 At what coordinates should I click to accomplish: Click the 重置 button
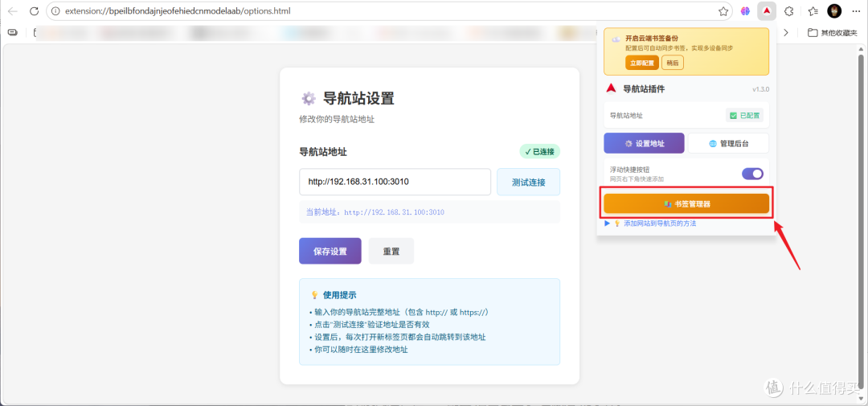tap(391, 251)
